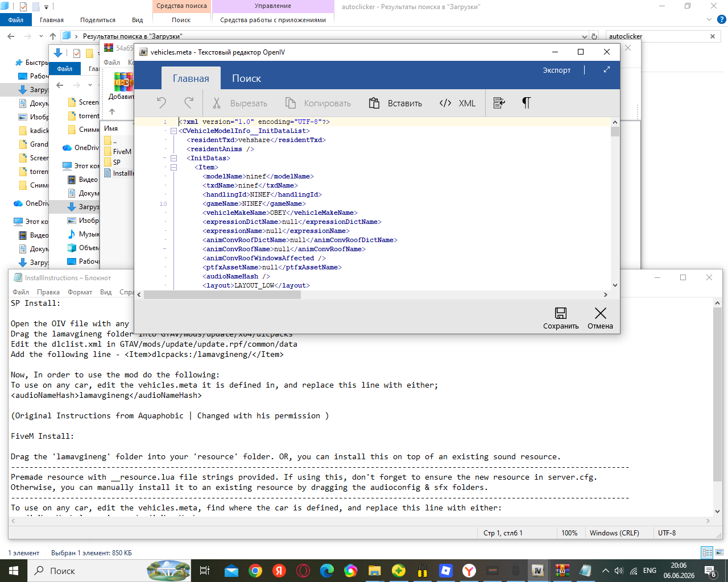The height and width of the screenshot is (582, 728).
Task: Open Средства работы с приложениями tab
Action: click(x=273, y=20)
